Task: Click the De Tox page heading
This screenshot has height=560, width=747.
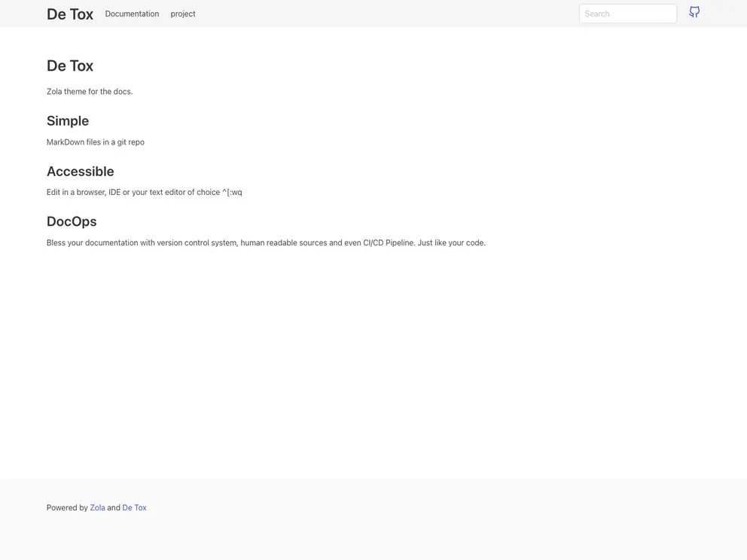Action: click(x=70, y=65)
